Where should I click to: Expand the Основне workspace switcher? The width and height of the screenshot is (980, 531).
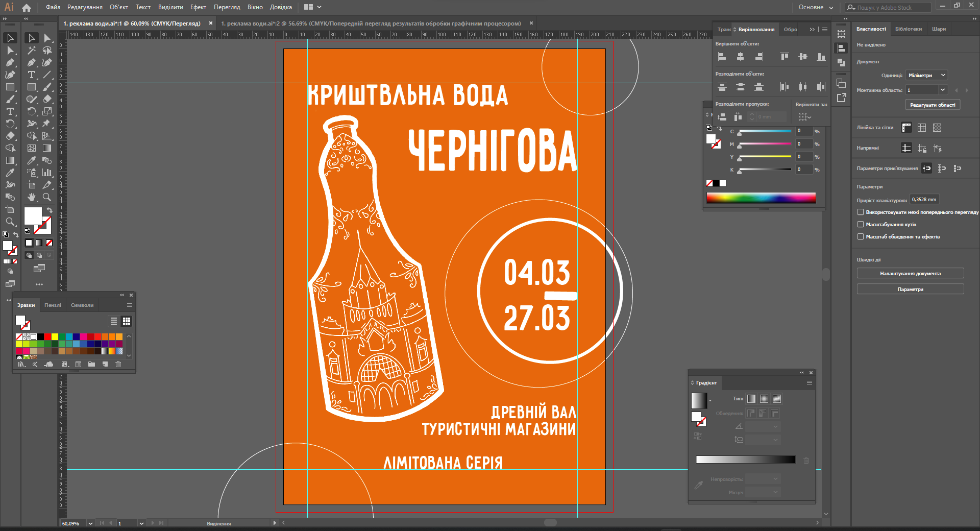point(816,7)
